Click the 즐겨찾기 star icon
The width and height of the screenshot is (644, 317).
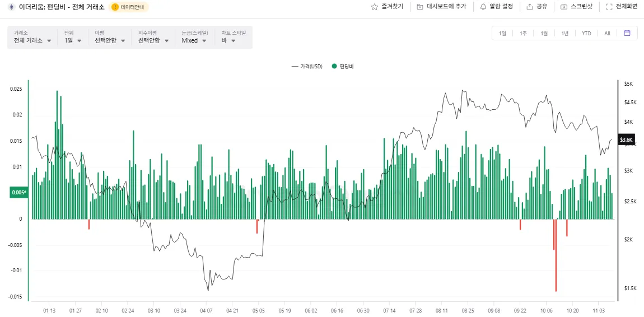(374, 7)
